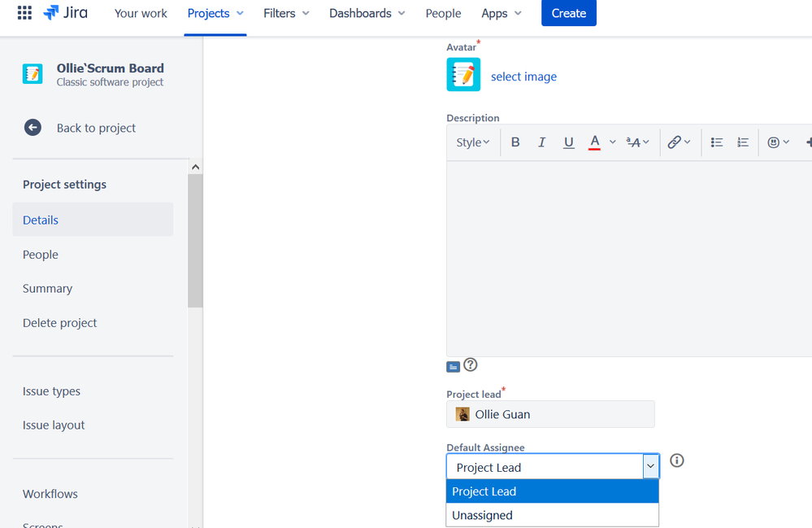Click inside the Description text area

click(x=628, y=259)
